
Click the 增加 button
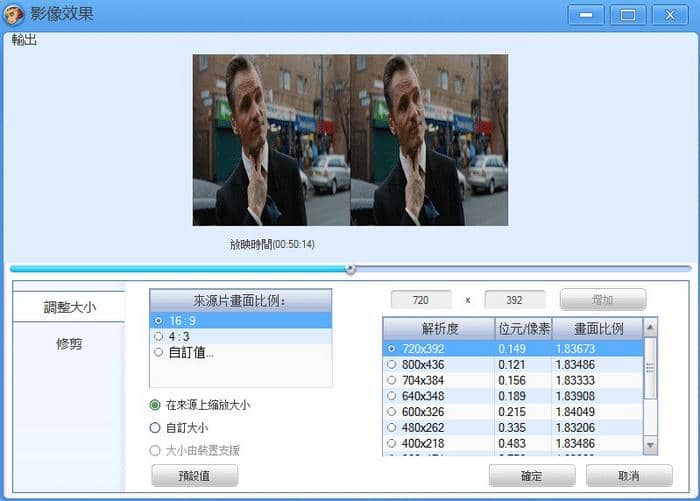pos(603,300)
